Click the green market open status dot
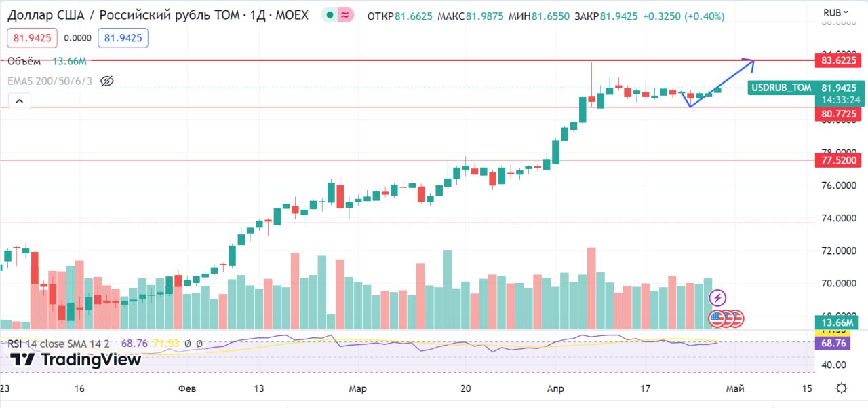 coord(329,14)
